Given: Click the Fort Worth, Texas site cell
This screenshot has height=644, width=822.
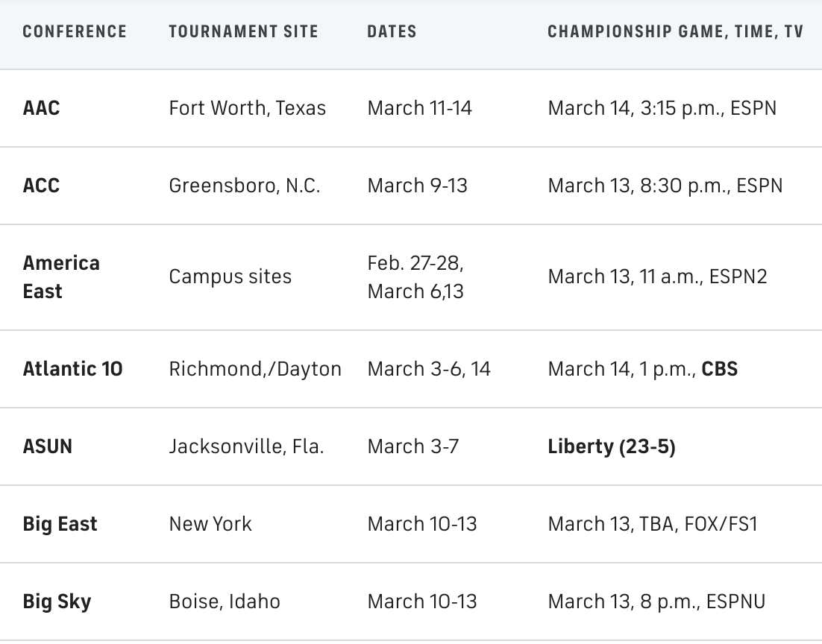Looking at the screenshot, I should click(248, 108).
